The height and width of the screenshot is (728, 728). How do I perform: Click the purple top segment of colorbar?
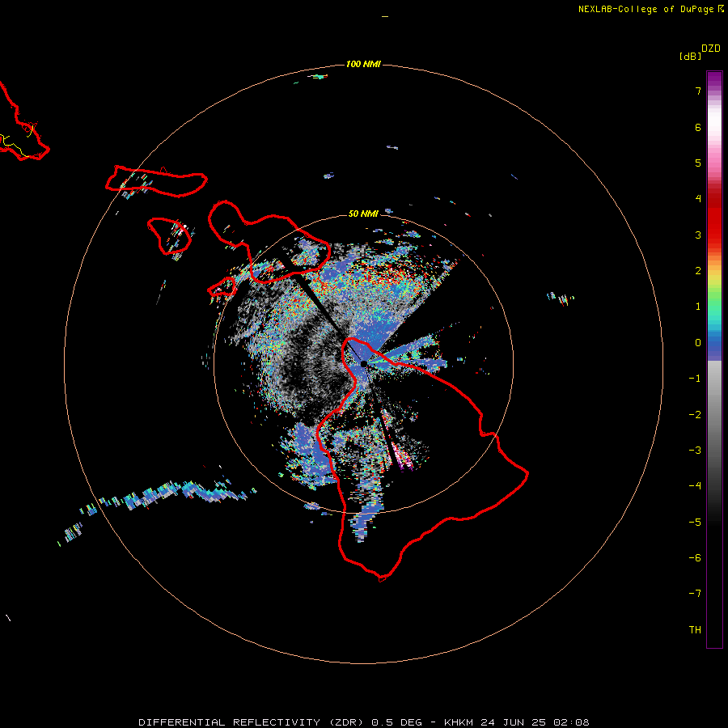click(x=714, y=79)
